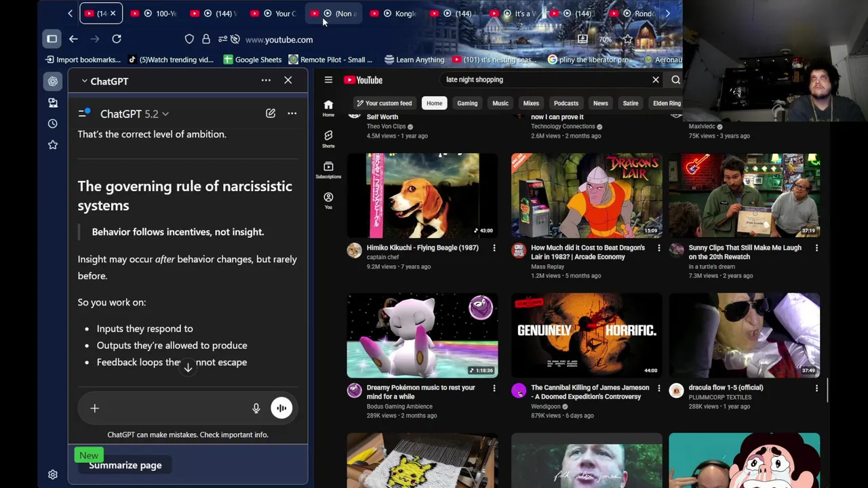
Task: Open Import bookmarks bookmark
Action: 83,60
